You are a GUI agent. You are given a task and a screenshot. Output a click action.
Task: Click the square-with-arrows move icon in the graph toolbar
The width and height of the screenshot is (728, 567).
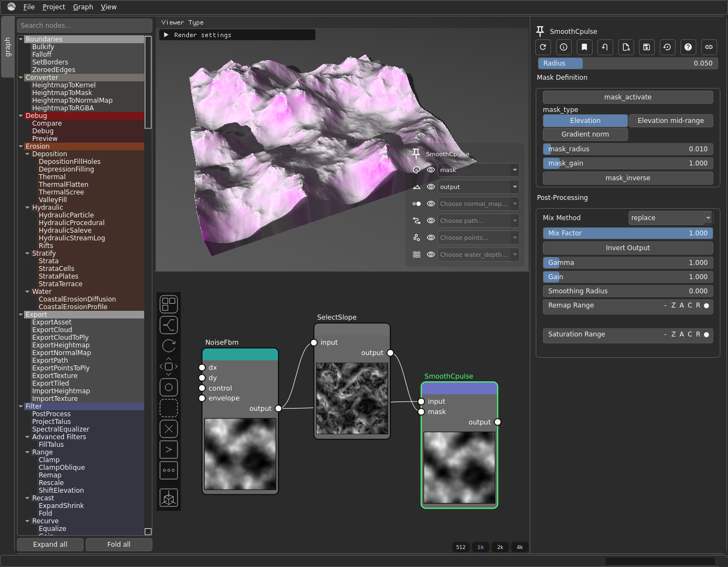(x=169, y=367)
